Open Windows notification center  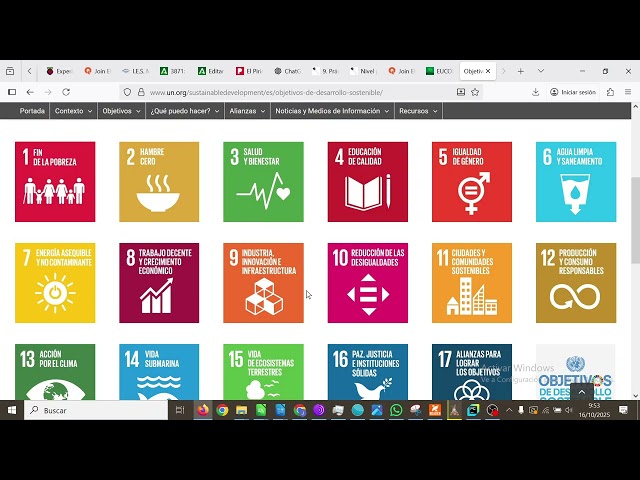623,410
